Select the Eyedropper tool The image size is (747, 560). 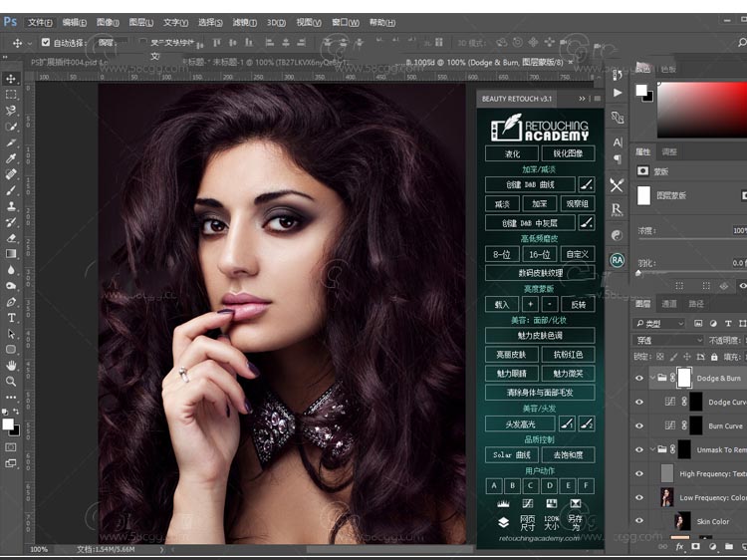[11, 157]
